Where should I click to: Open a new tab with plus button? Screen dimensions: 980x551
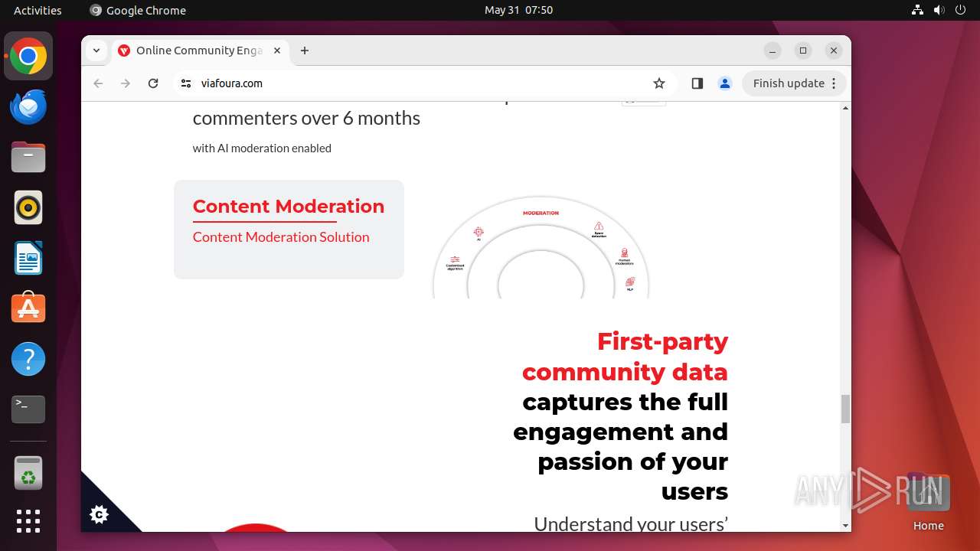305,51
